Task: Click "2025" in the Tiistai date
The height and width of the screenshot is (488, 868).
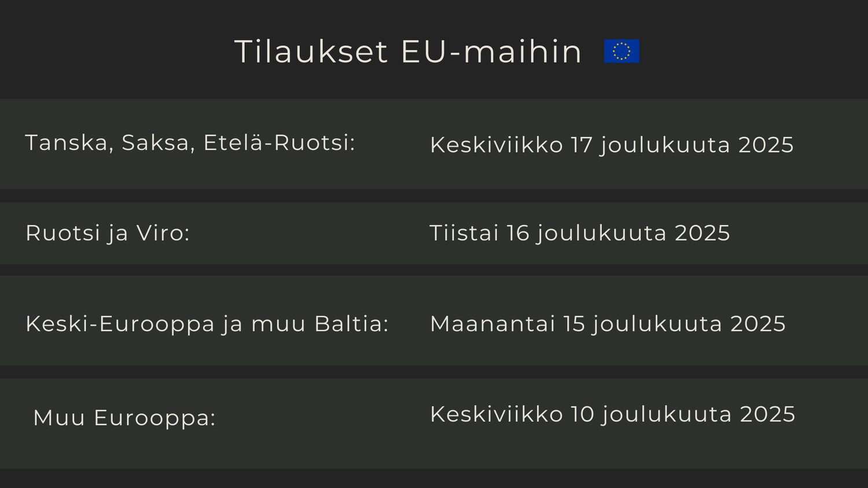Action: point(703,233)
